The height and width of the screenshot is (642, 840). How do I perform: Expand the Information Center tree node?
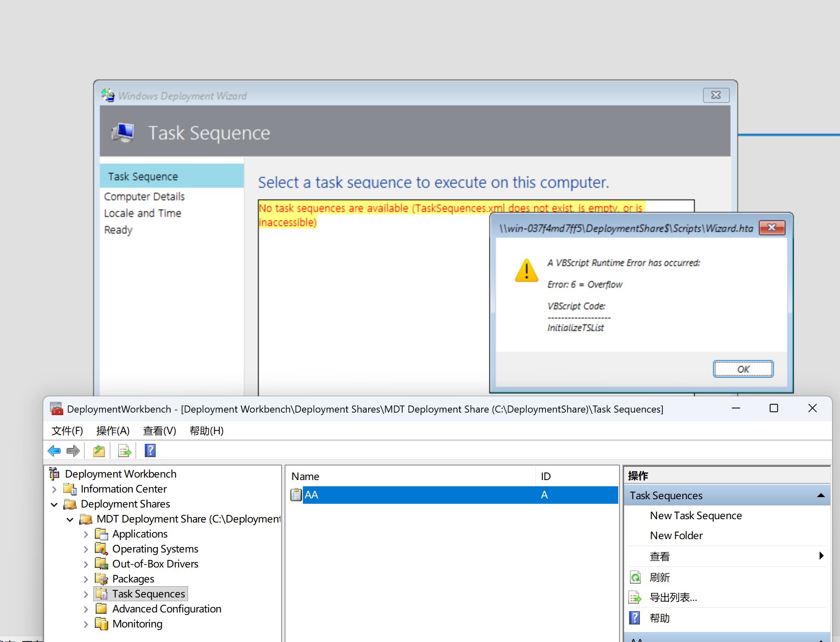(x=54, y=489)
